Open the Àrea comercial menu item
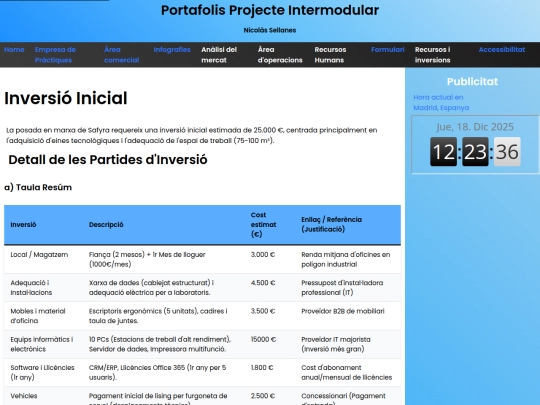 pos(122,55)
